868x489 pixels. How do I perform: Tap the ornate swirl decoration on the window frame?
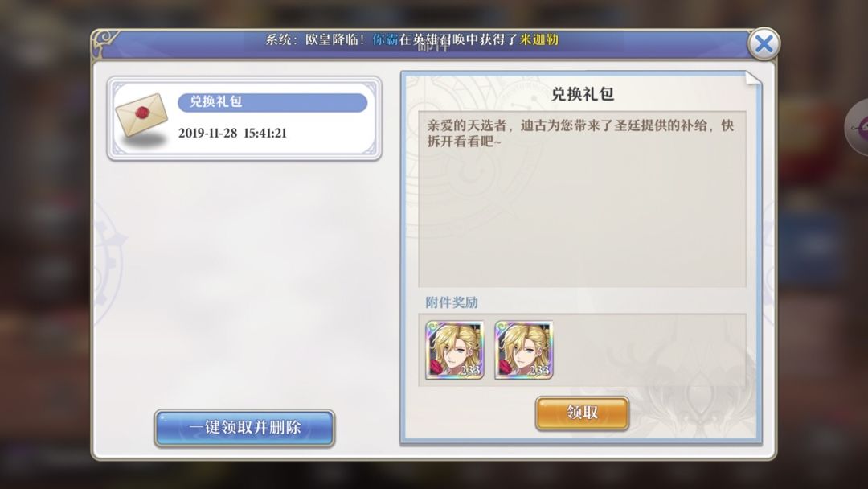[105, 43]
